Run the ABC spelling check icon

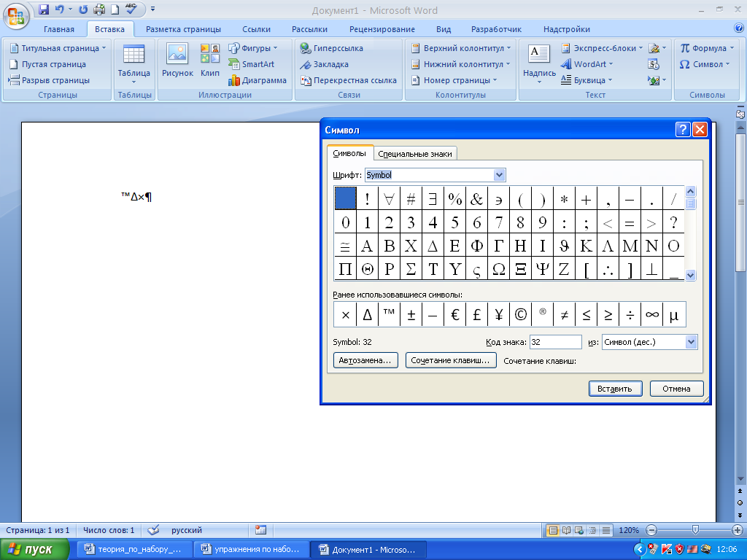(x=131, y=9)
